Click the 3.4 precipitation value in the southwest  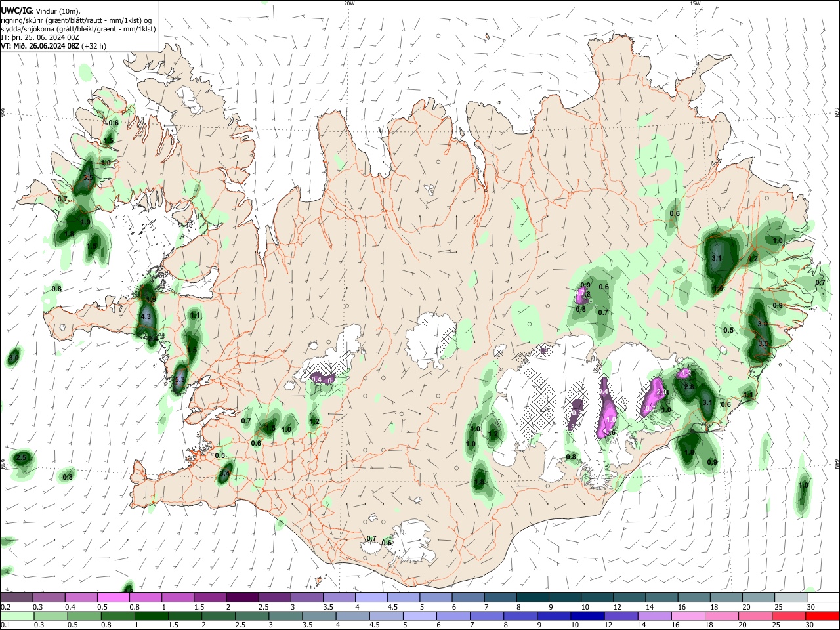(224, 473)
